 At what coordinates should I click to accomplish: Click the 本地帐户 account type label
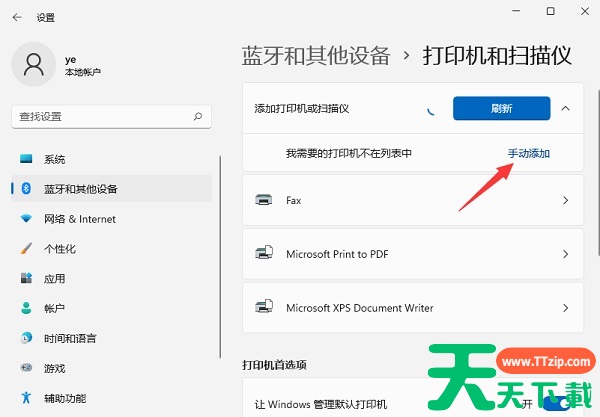click(83, 72)
